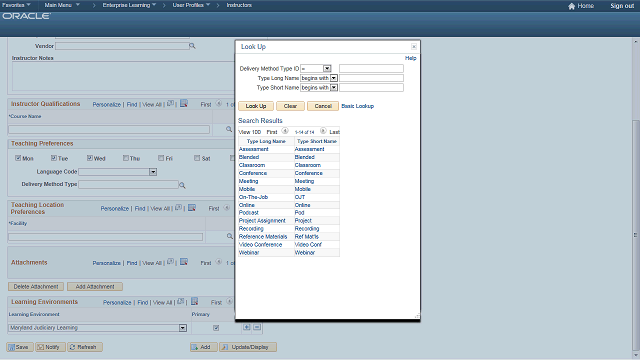The width and height of the screenshot is (640, 360).
Task: Click the Vendor lookup magnifier icon
Action: coord(192,46)
